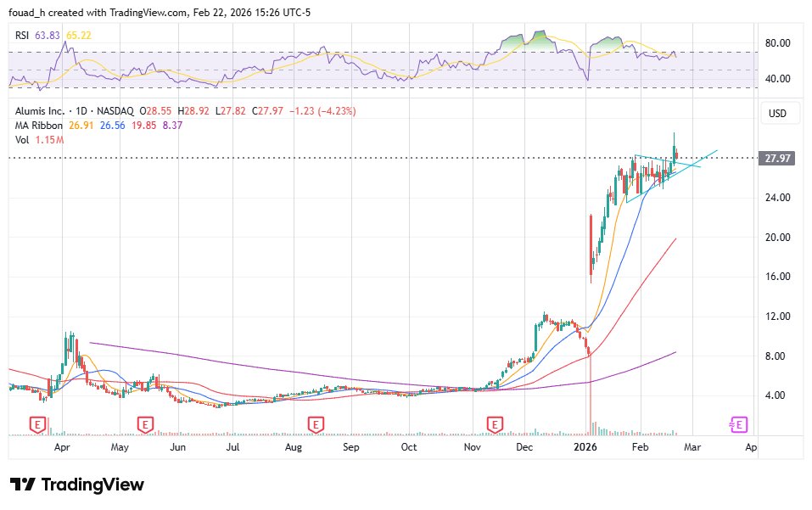Click the current price label 27.97
This screenshot has height=510, width=812.
click(779, 158)
